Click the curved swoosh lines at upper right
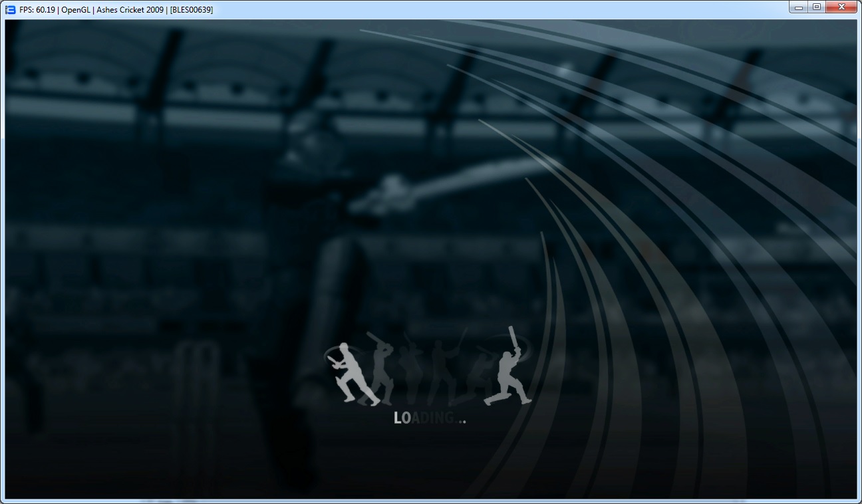The height and width of the screenshot is (504, 862). pyautogui.click(x=665, y=100)
